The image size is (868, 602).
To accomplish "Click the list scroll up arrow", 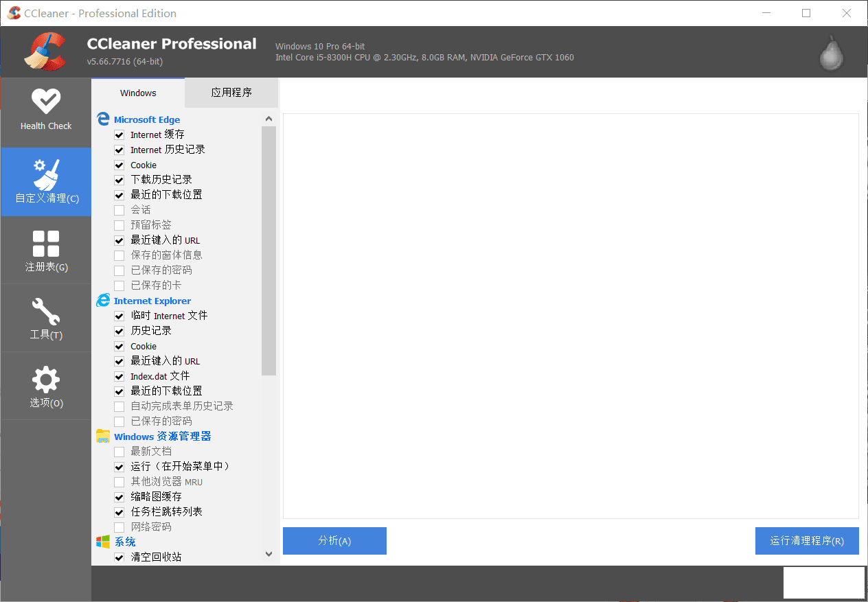I will click(269, 119).
